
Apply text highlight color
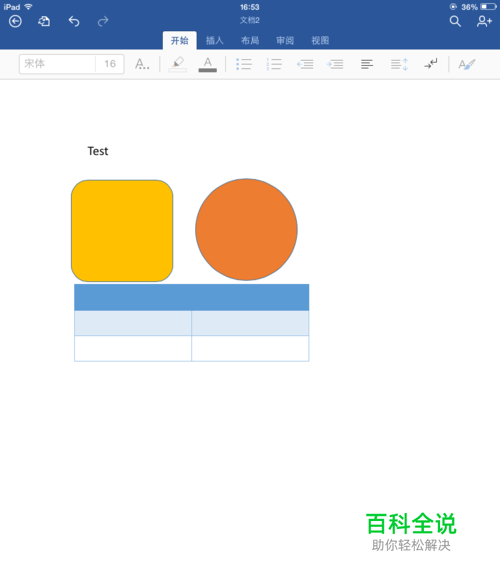point(178,64)
